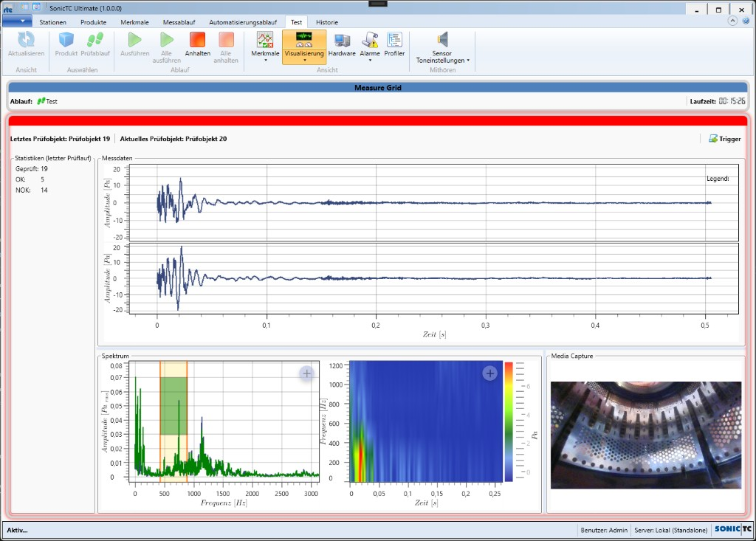Click the 'Benutzer: Admin' status entry
This screenshot has height=541, width=756.
[604, 530]
